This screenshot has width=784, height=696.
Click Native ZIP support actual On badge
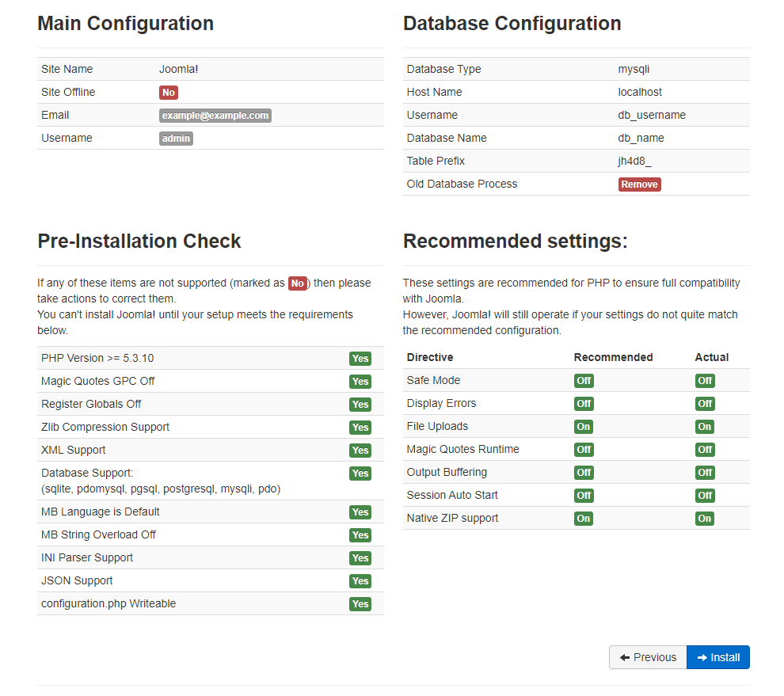[705, 519]
